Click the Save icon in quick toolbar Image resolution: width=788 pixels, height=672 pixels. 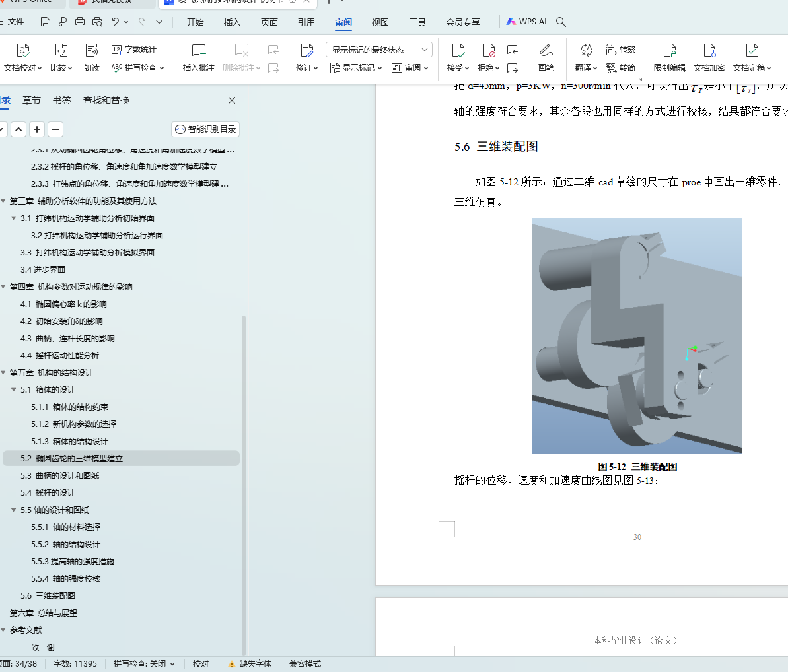pos(45,22)
